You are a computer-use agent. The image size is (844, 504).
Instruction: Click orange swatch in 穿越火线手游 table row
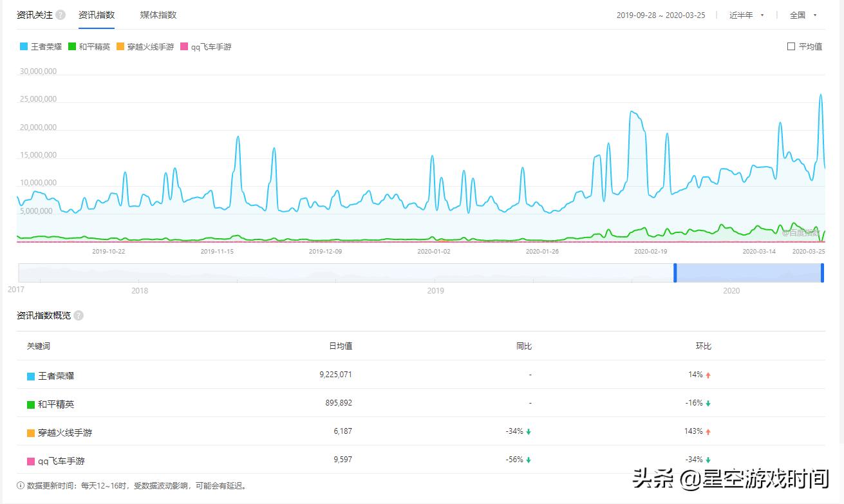click(x=31, y=433)
